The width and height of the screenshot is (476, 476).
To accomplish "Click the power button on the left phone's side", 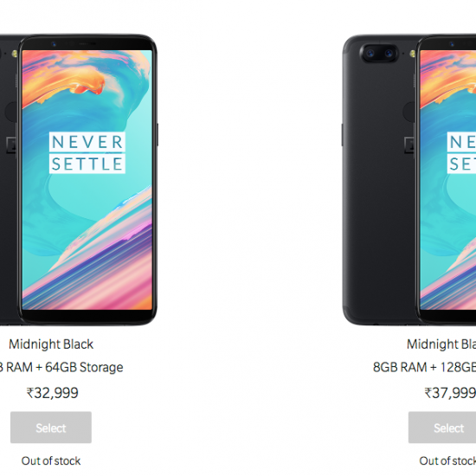I will click(x=158, y=134).
